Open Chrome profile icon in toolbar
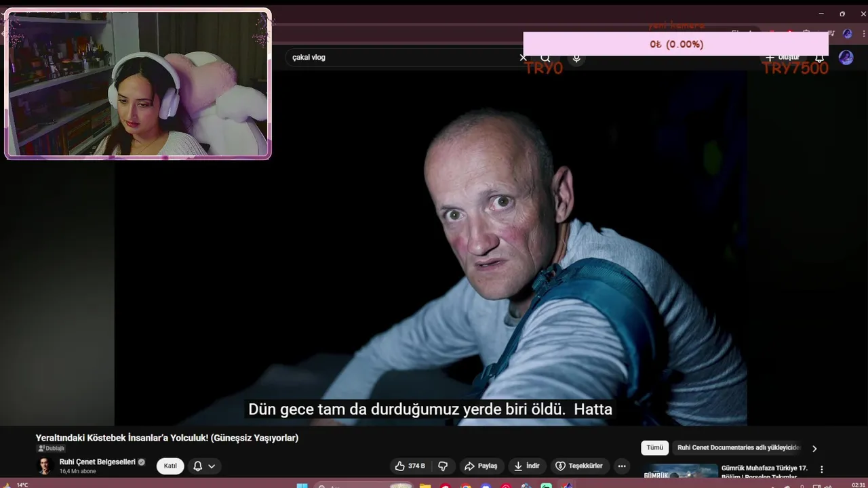868x488 pixels. (847, 33)
